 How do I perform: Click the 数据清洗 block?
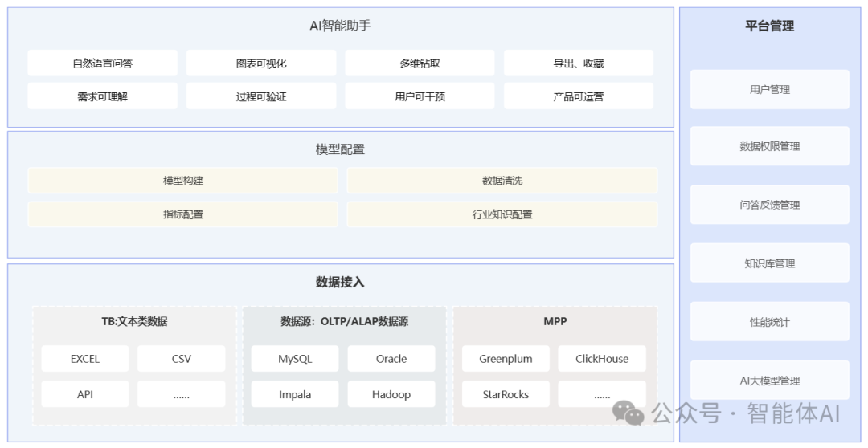(x=502, y=181)
